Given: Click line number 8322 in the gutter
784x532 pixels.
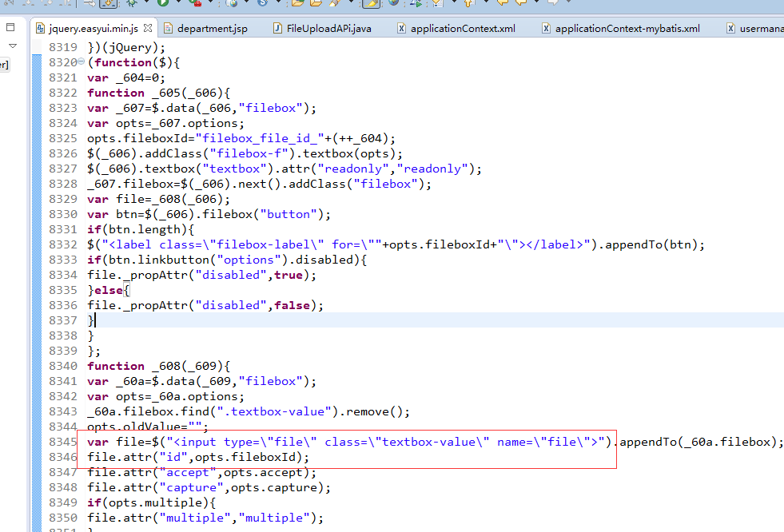Looking at the screenshot, I should coord(63,93).
